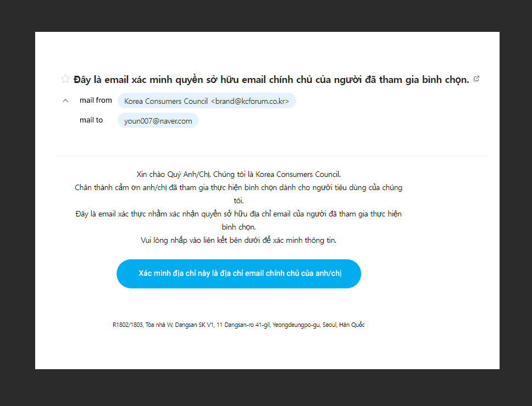The height and width of the screenshot is (406, 532).
Task: Click the horizontal divider below the mail header
Action: [271, 155]
